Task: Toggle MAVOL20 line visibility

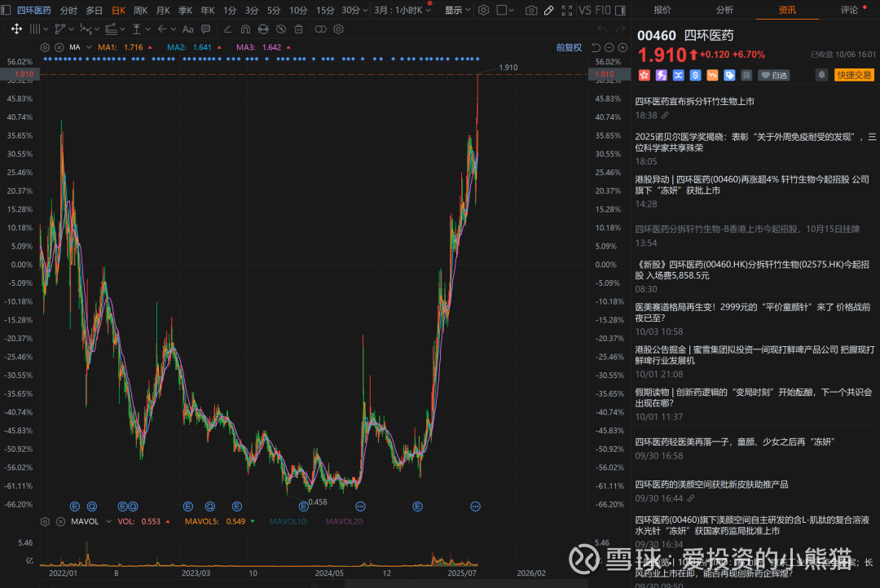Action: [x=345, y=522]
